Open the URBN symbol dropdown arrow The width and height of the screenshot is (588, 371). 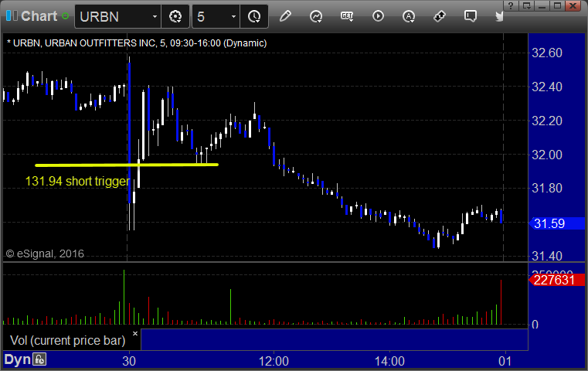click(x=155, y=16)
